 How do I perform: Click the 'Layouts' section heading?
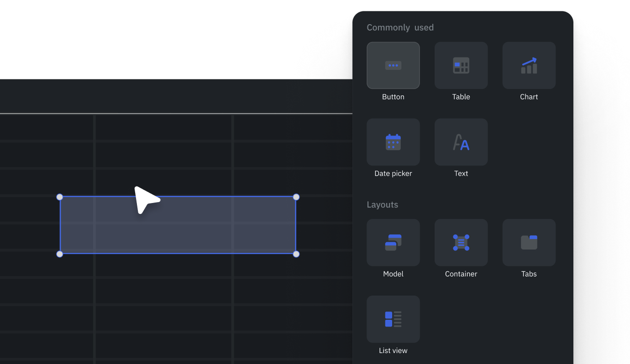pyautogui.click(x=382, y=205)
